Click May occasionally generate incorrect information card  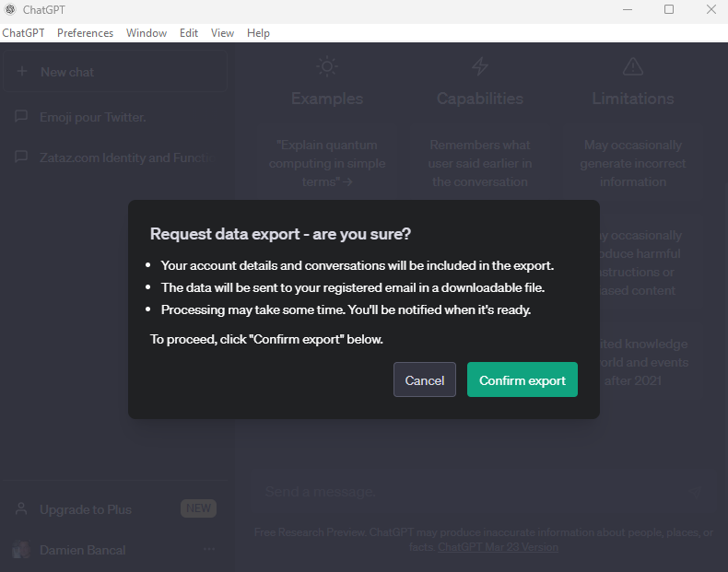(633, 163)
